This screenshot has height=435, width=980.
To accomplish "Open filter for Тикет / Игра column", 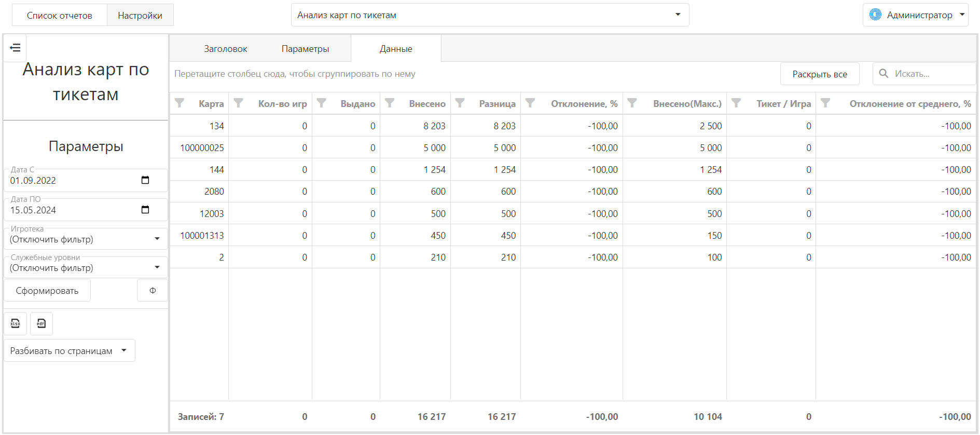I will [x=736, y=103].
